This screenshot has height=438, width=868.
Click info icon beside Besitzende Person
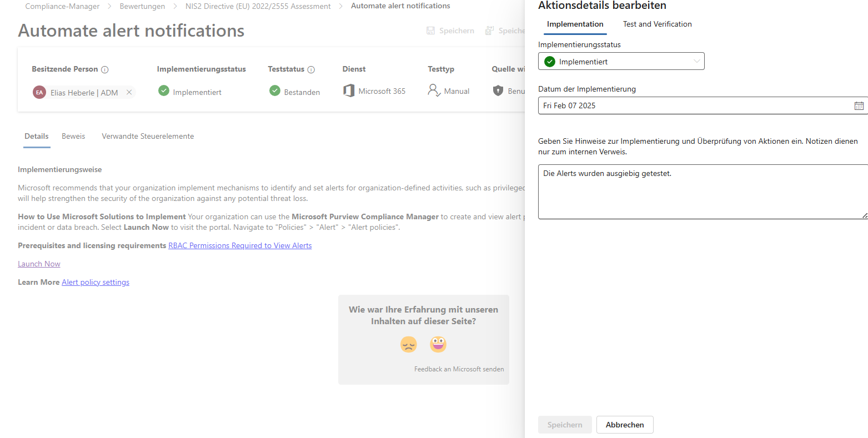pyautogui.click(x=105, y=69)
